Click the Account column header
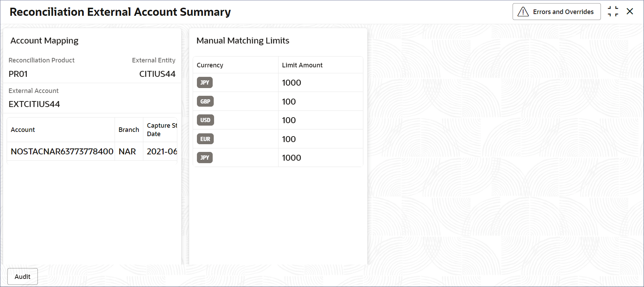 coord(23,129)
